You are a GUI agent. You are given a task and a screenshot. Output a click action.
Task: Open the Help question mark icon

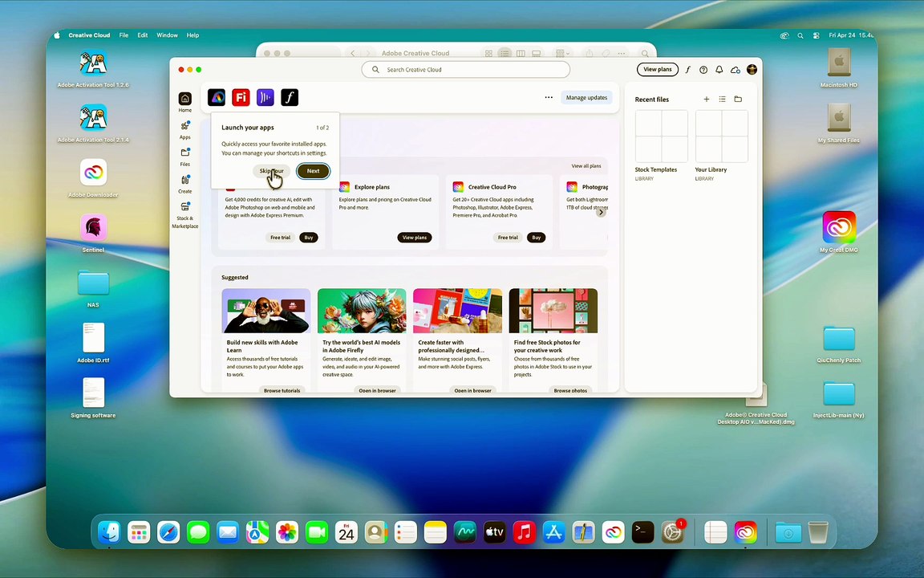(703, 70)
